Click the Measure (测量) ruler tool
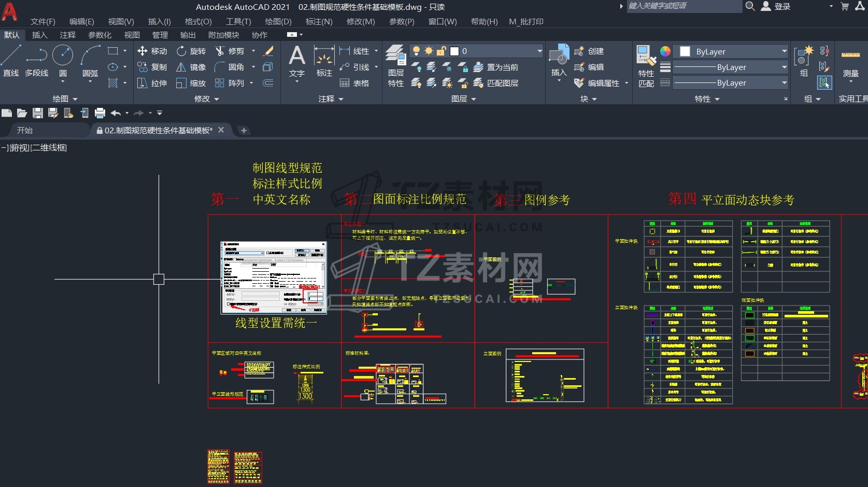 [x=850, y=62]
